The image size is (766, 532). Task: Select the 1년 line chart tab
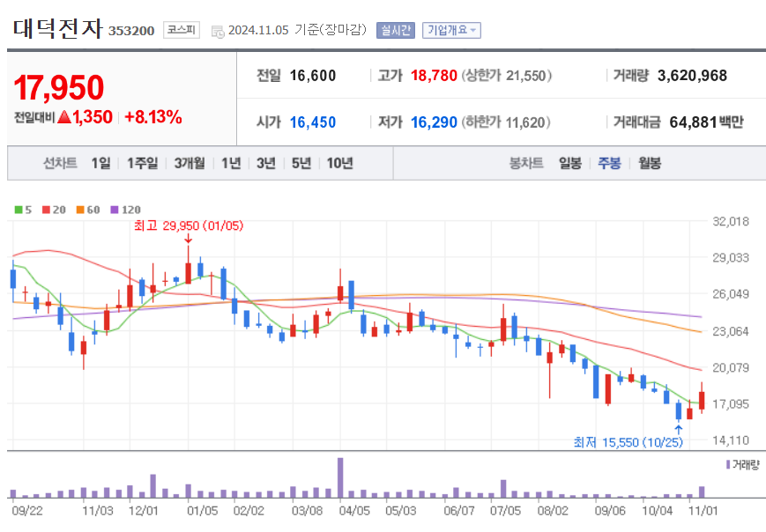coord(231,163)
